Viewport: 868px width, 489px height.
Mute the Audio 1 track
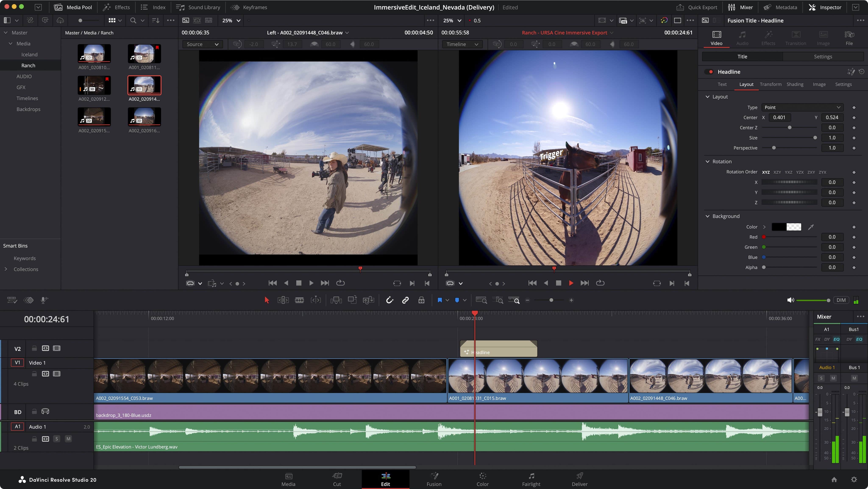click(68, 439)
